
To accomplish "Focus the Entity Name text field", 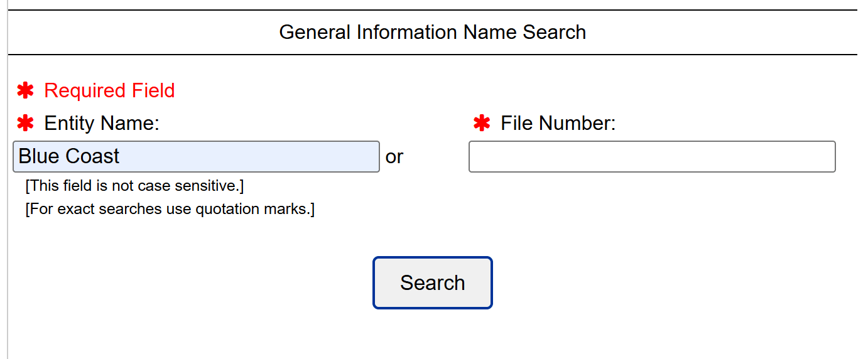I will click(196, 156).
